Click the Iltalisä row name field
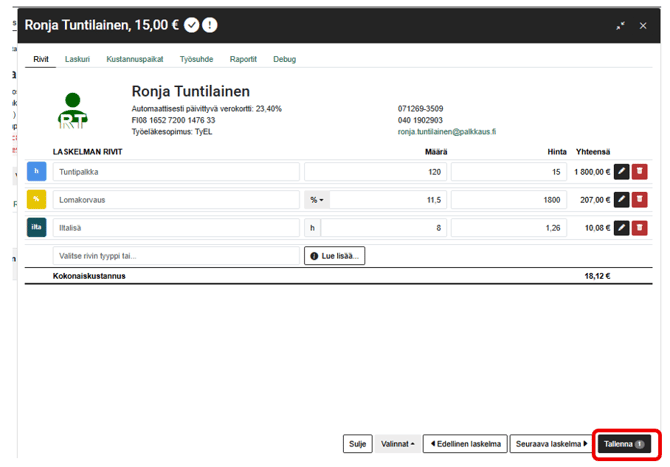Image resolution: width=670 pixels, height=467 pixels. [x=176, y=228]
